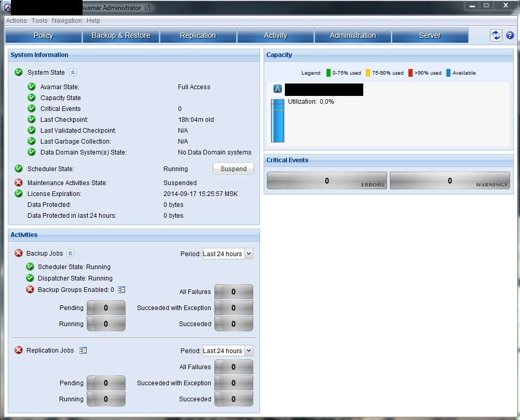Click the Avamar server icon in Capacity
This screenshot has height=420, width=520.
[278, 89]
